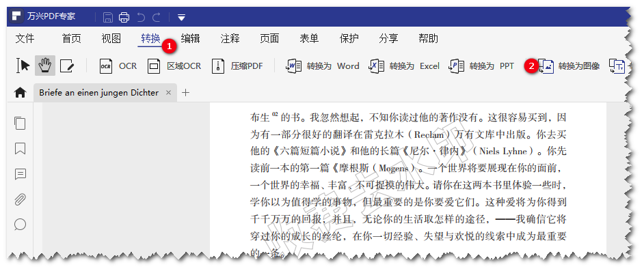
Task: Click the text Niels Lyhne
Action: [502, 152]
